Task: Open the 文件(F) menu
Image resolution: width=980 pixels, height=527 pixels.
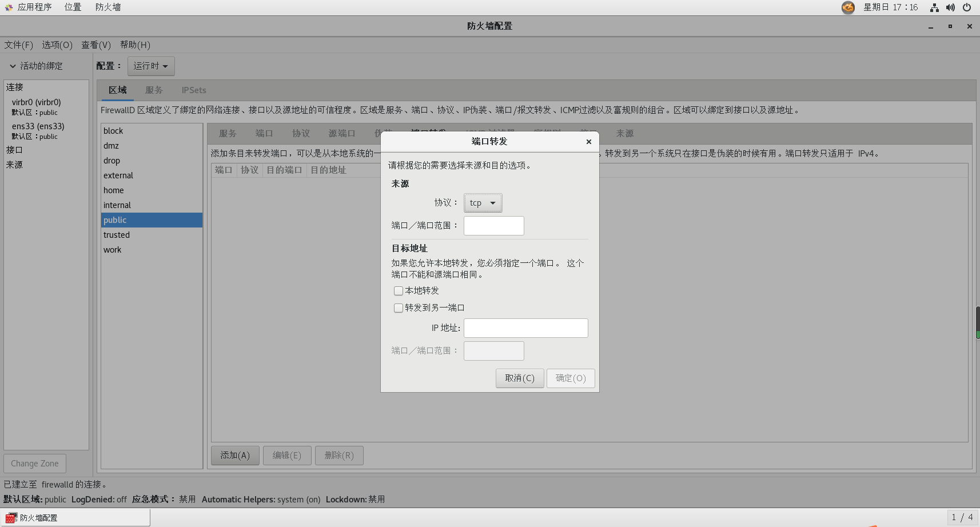Action: (x=19, y=45)
